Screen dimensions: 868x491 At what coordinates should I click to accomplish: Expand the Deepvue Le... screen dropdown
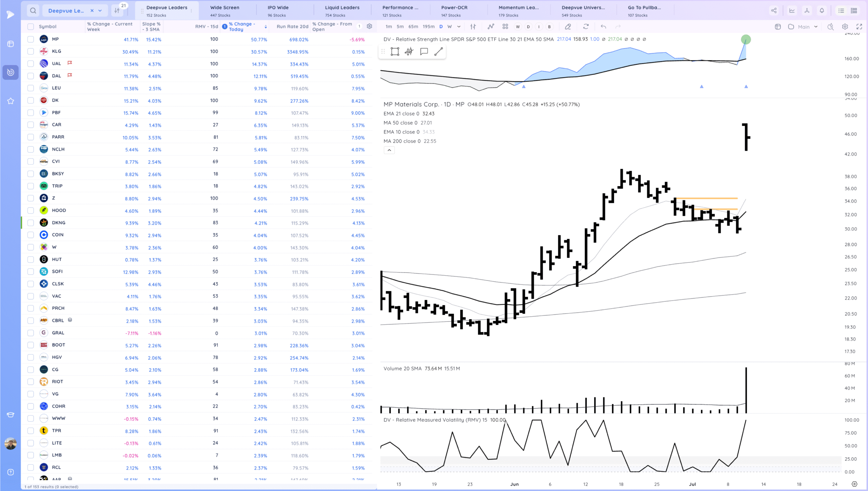coord(100,11)
